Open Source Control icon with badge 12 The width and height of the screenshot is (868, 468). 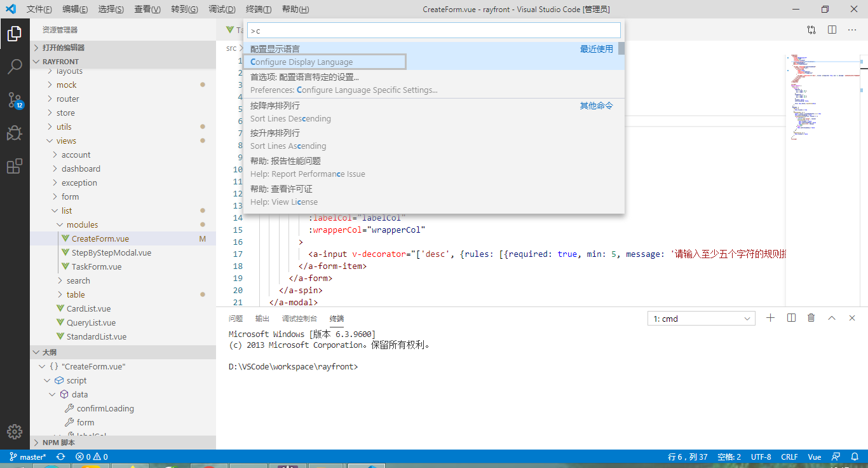pos(15,100)
